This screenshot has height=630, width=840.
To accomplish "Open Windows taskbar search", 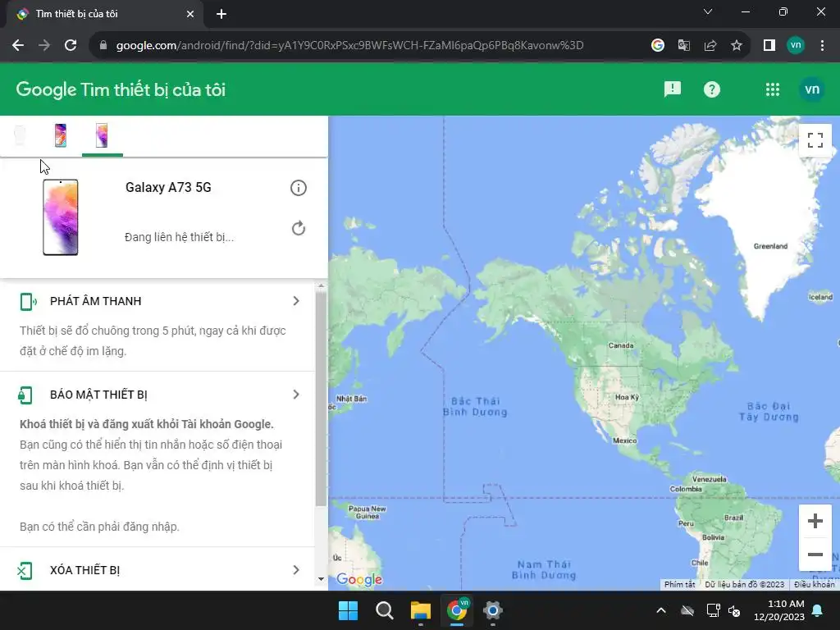I will tap(384, 610).
